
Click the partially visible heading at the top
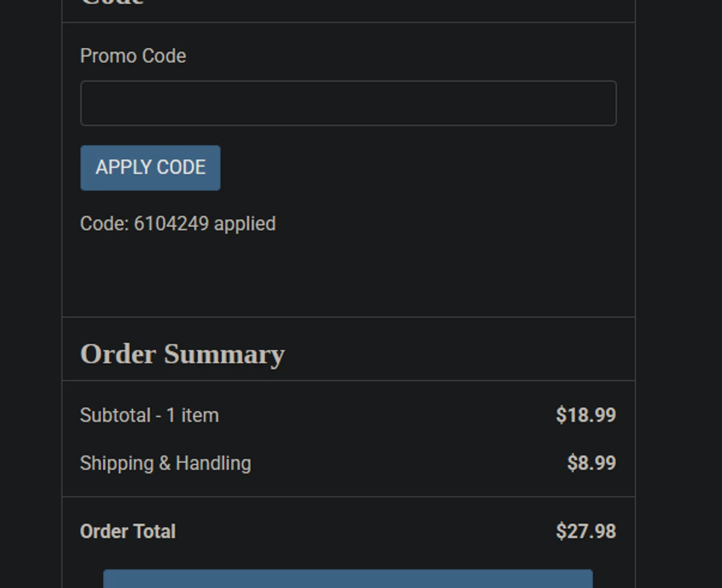point(112,3)
